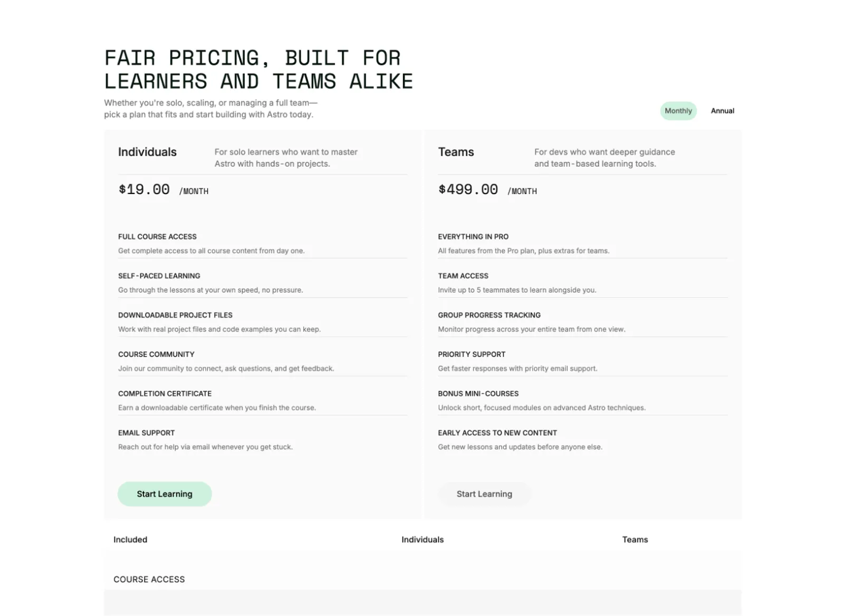Click the Individuals plan card title
This screenshot has height=616, width=844.
click(147, 152)
